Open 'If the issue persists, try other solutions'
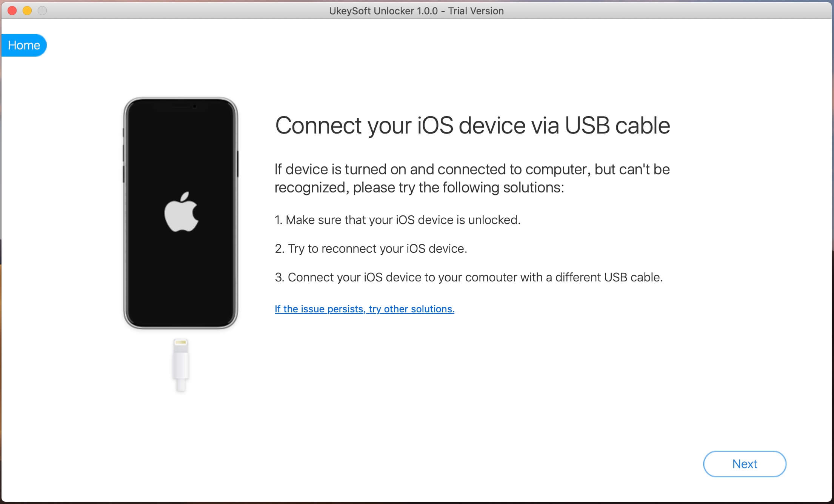 pyautogui.click(x=363, y=308)
